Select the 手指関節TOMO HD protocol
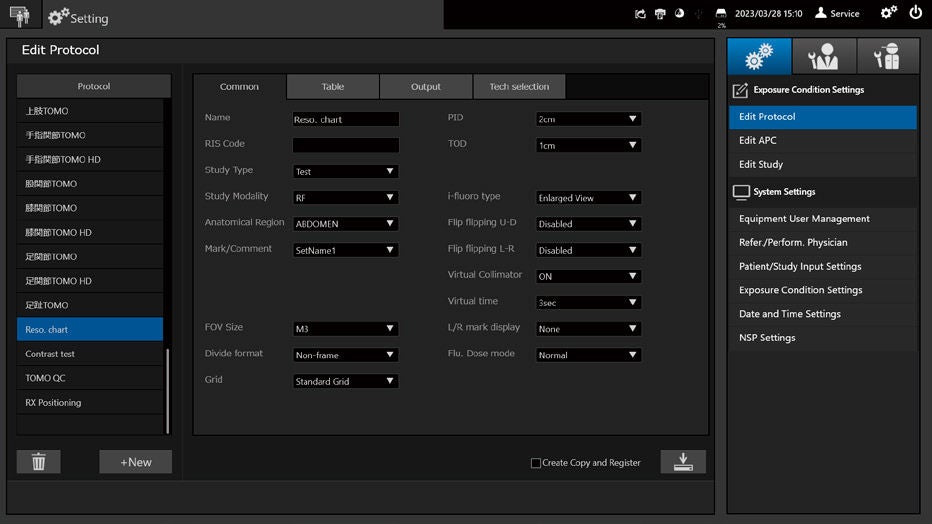This screenshot has width=932, height=524. [90, 159]
